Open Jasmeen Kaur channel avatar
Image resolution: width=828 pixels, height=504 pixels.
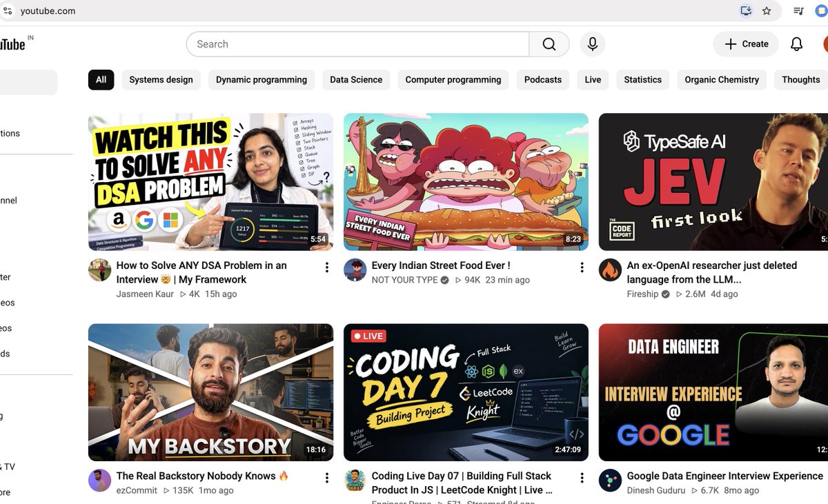click(100, 270)
